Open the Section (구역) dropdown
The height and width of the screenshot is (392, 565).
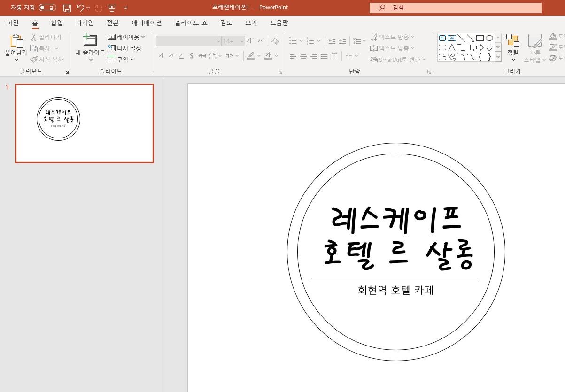tap(121, 59)
